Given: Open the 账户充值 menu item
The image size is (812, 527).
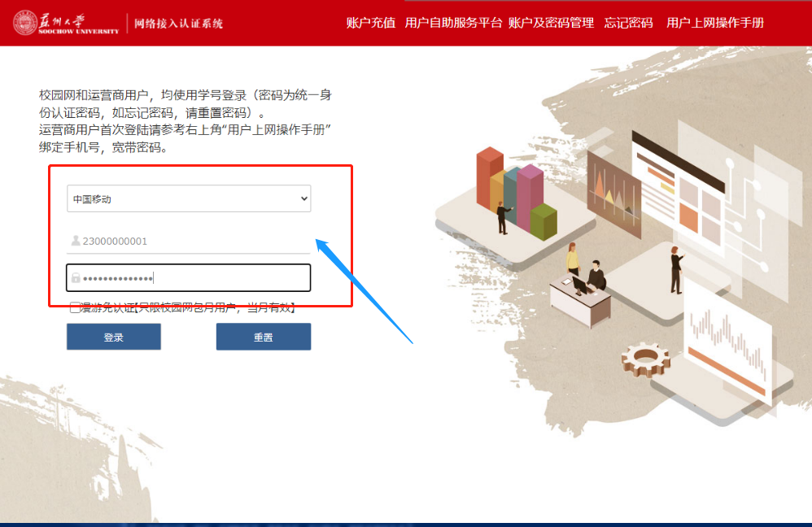Looking at the screenshot, I should (371, 23).
